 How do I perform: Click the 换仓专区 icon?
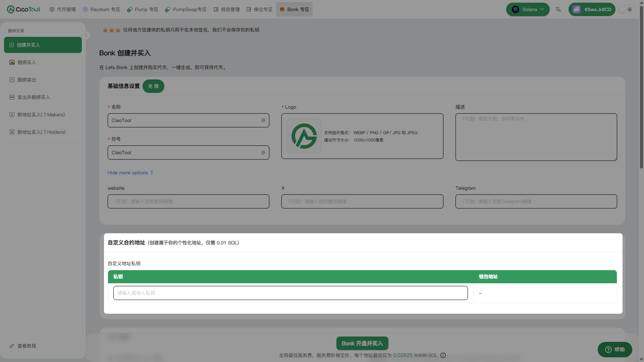click(249, 9)
